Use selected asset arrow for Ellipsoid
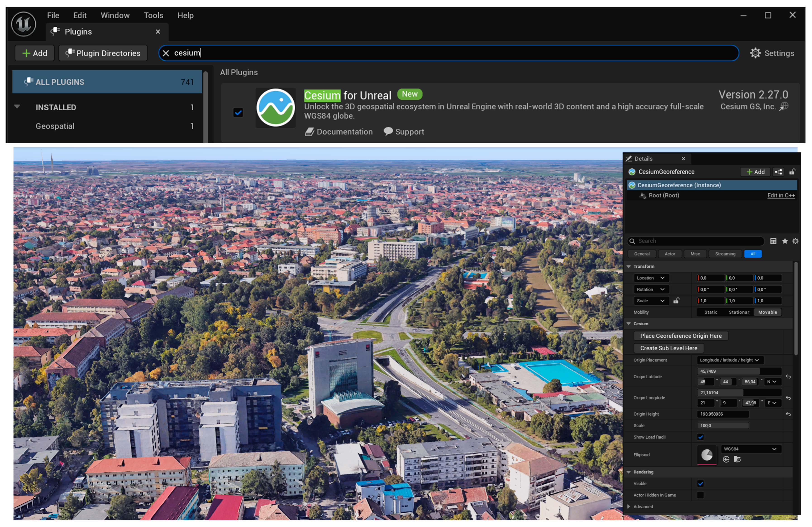Image resolution: width=812 pixels, height=527 pixels. tap(726, 460)
